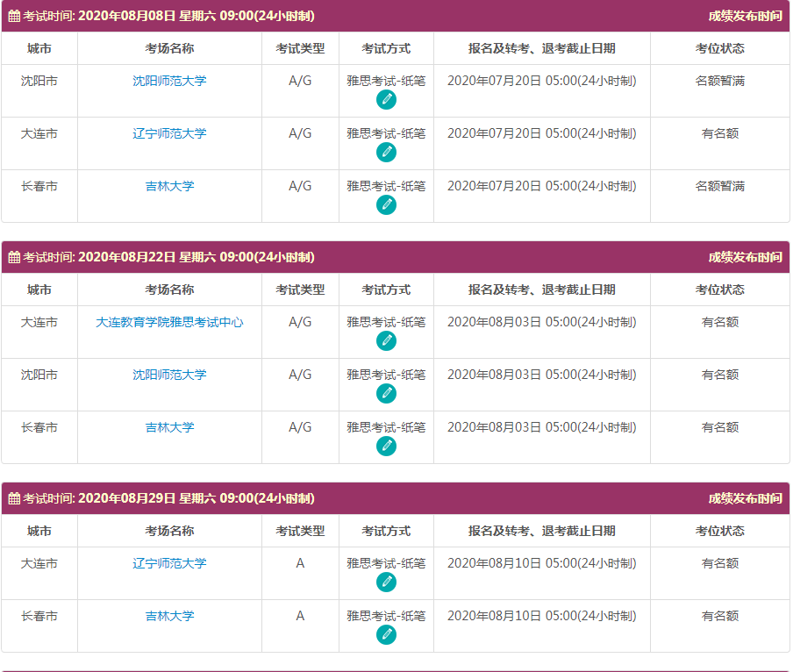Click pencil icon in Changchun August 22 row
This screenshot has height=672, width=793.
[x=386, y=446]
